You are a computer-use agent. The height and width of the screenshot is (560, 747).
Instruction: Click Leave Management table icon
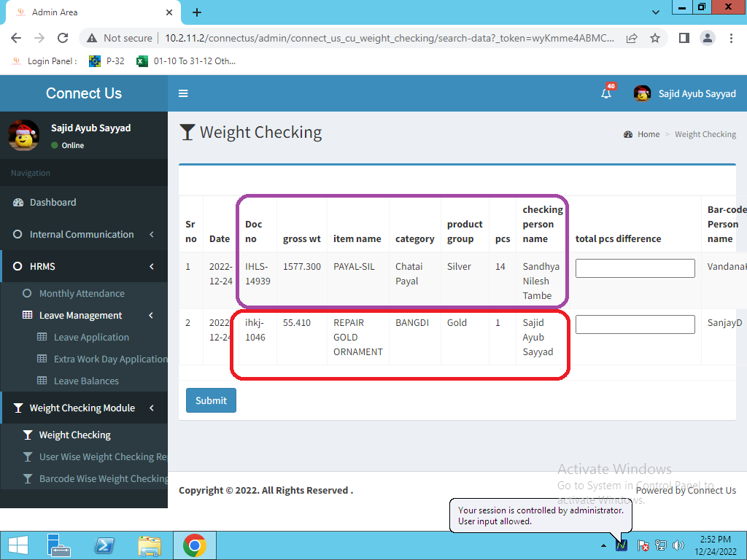pyautogui.click(x=28, y=315)
